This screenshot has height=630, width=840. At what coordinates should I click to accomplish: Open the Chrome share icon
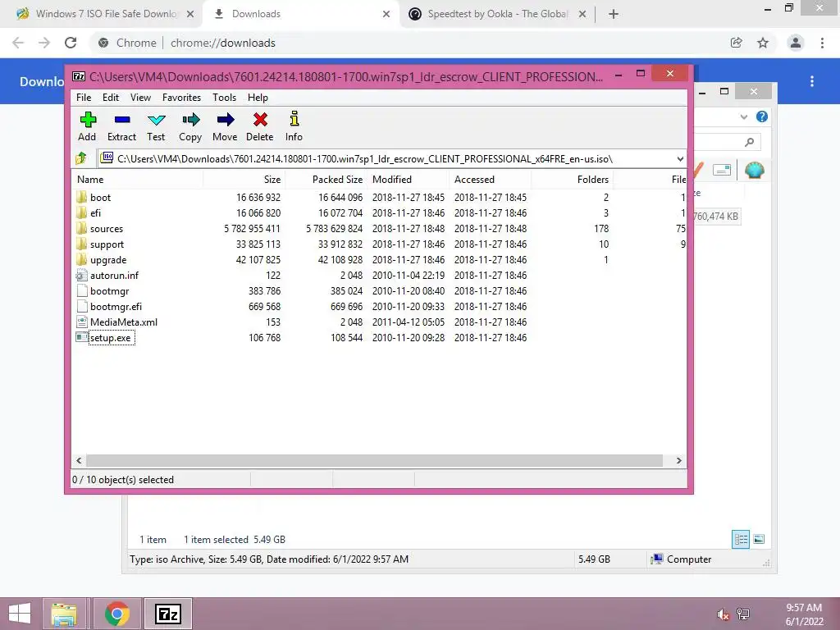click(736, 43)
